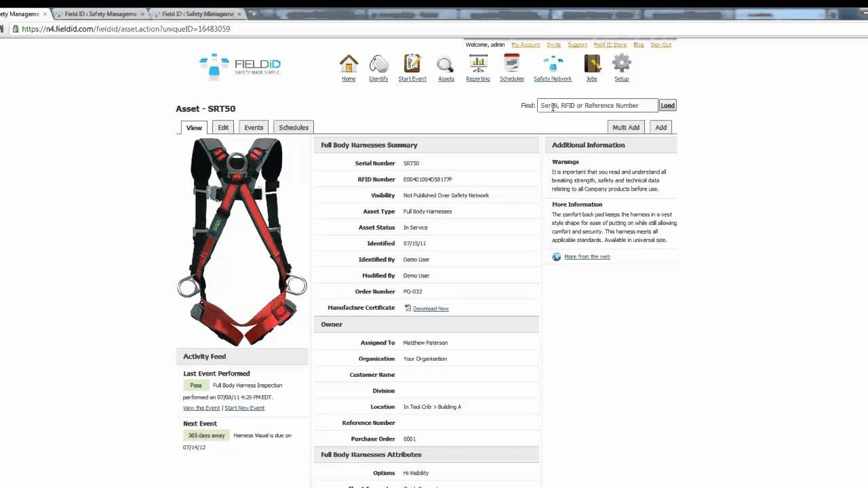Click assigned owner Matthew Paterson

[425, 343]
